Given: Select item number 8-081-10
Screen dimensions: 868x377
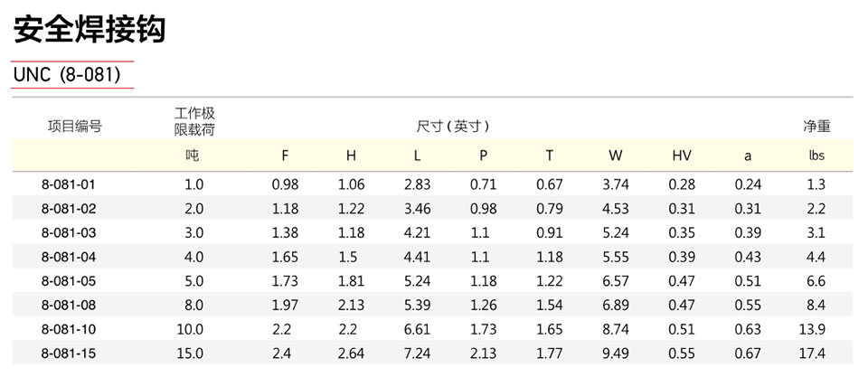Looking at the screenshot, I should pos(69,329).
